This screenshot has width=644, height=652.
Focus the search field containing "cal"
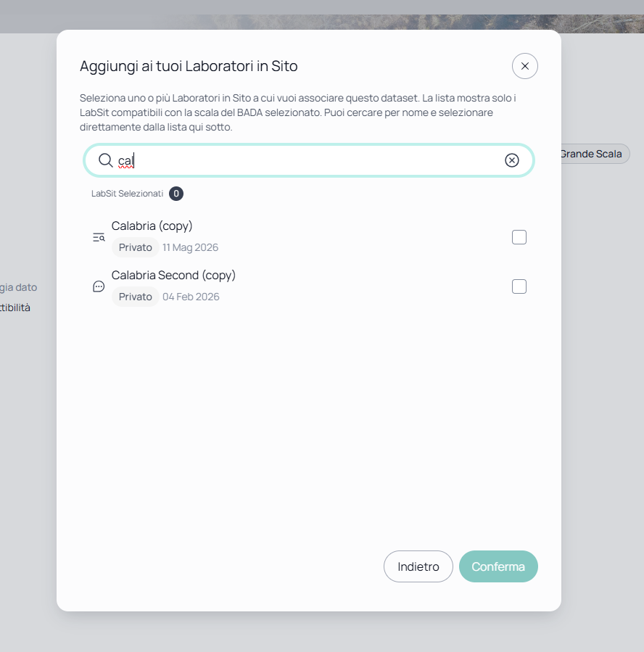click(x=308, y=160)
